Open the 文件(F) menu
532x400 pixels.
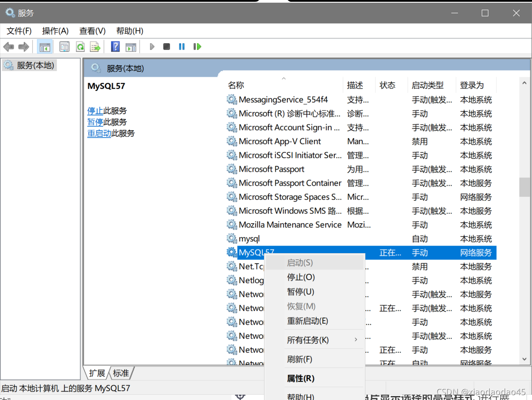point(19,31)
